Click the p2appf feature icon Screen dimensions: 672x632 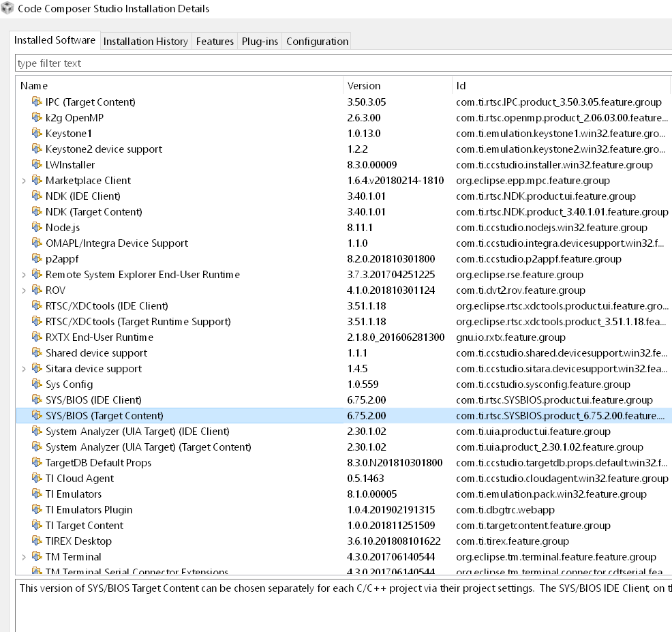point(37,258)
